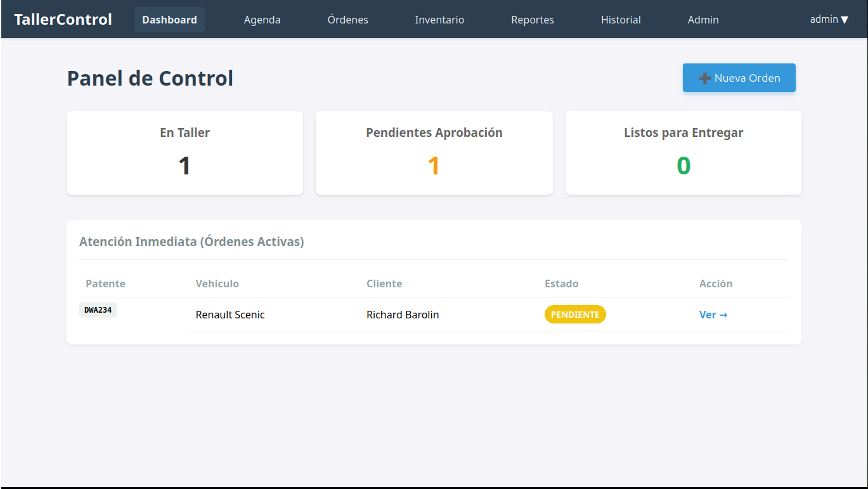Click the plus icon on Nueva Orden button

704,77
